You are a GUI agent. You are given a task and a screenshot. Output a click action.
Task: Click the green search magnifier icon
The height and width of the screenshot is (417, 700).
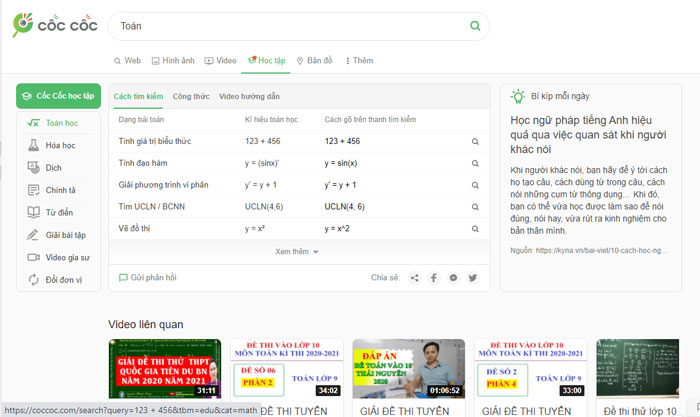click(x=474, y=26)
